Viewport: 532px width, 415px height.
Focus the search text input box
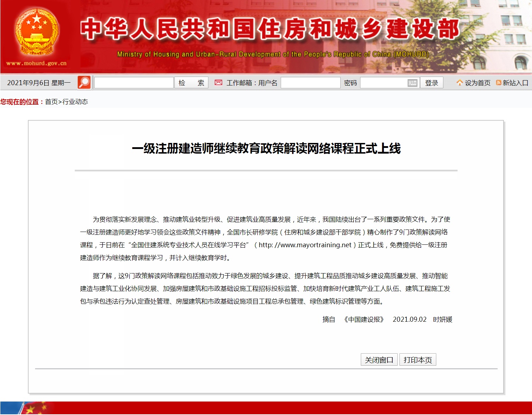coord(134,83)
